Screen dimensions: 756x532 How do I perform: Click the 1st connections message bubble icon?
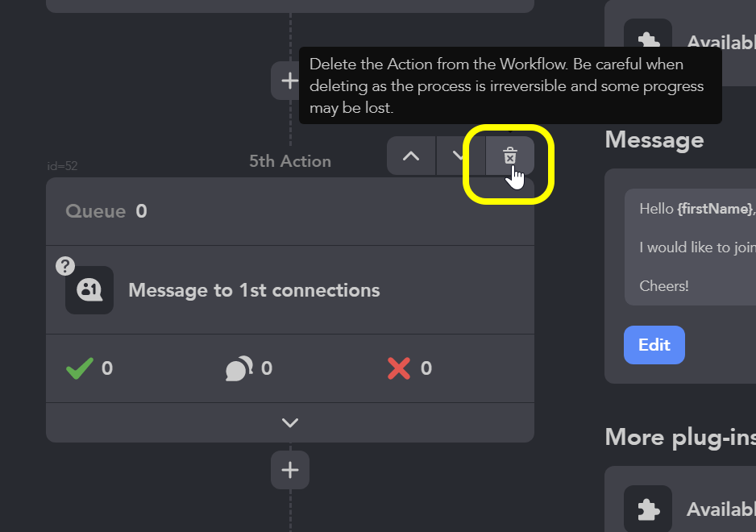tap(89, 290)
